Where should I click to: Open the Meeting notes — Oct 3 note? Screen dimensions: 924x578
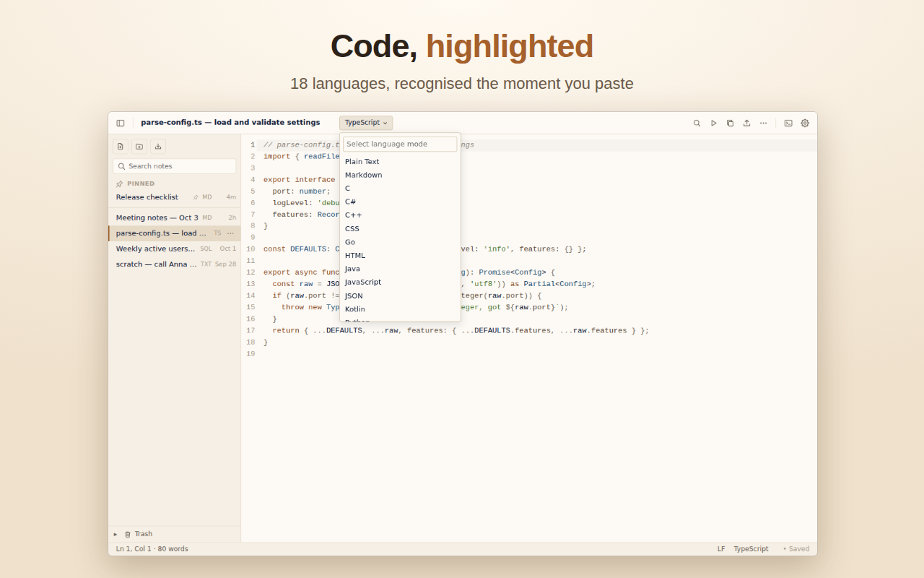tap(175, 217)
